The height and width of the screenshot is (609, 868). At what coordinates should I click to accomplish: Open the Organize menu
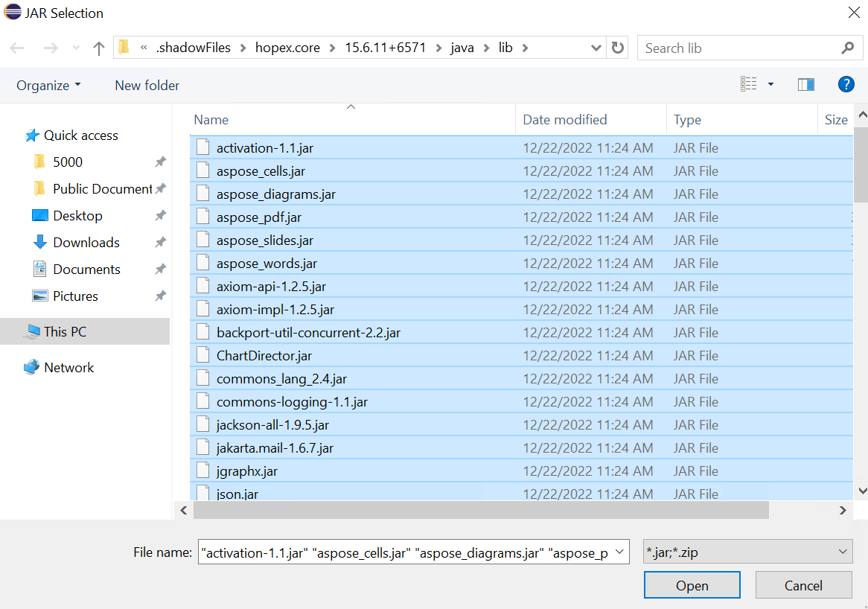coord(48,86)
